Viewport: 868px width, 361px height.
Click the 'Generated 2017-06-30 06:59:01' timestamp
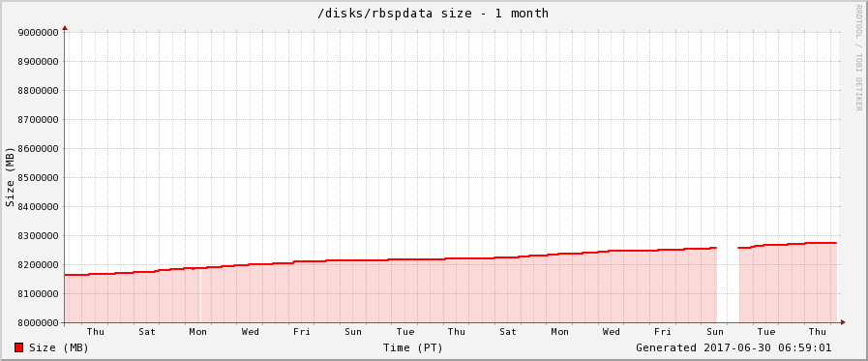click(733, 347)
